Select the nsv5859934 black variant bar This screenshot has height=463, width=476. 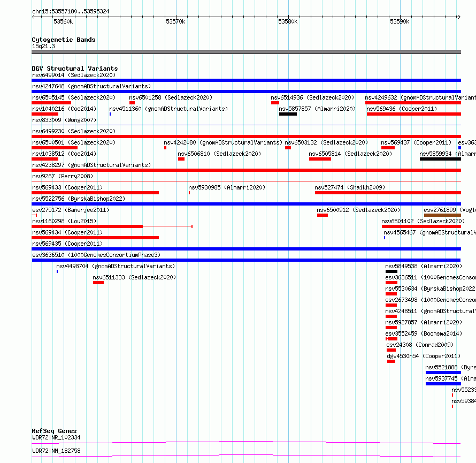(x=440, y=159)
